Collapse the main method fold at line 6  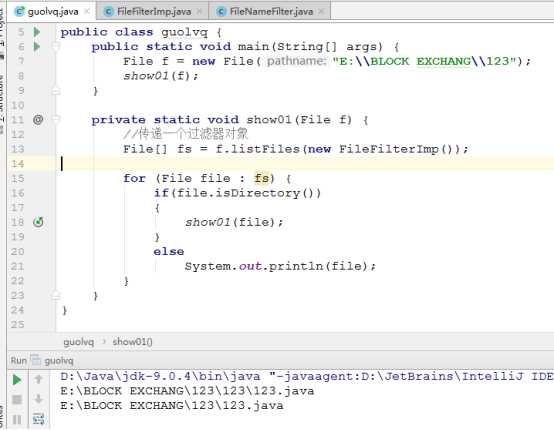pos(56,46)
